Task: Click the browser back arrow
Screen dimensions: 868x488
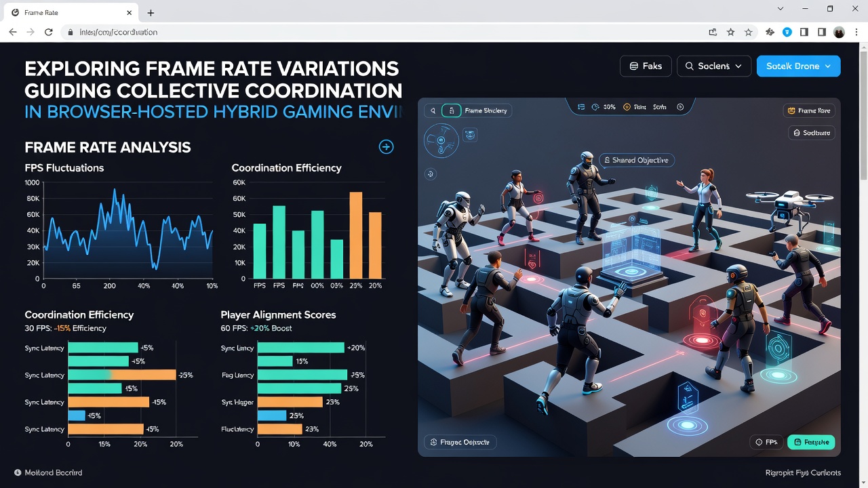Action: (x=13, y=32)
